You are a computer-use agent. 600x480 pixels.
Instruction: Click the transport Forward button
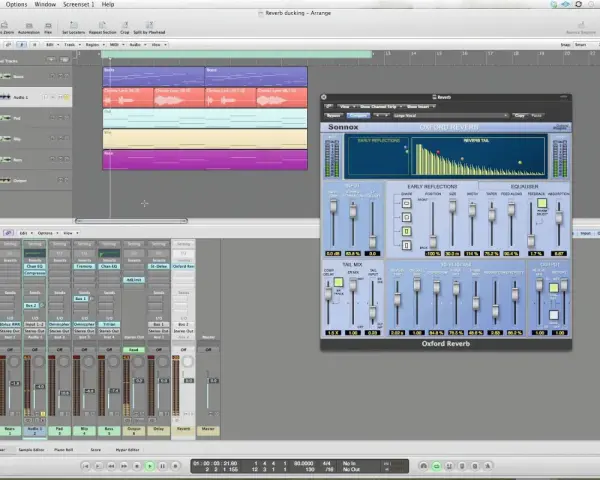(124, 466)
